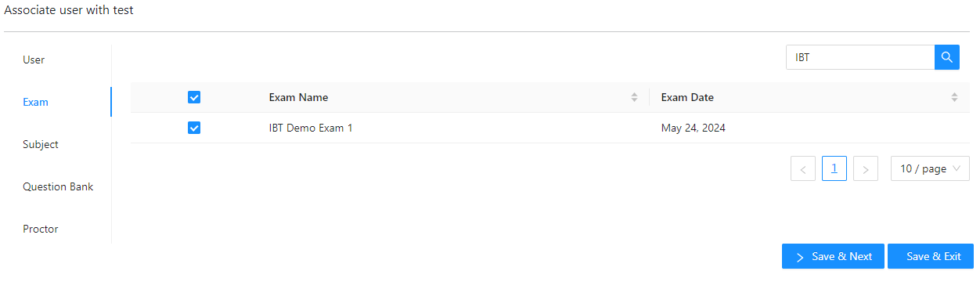980x282 pixels.
Task: Open the Subject tab
Action: pyautogui.click(x=41, y=144)
